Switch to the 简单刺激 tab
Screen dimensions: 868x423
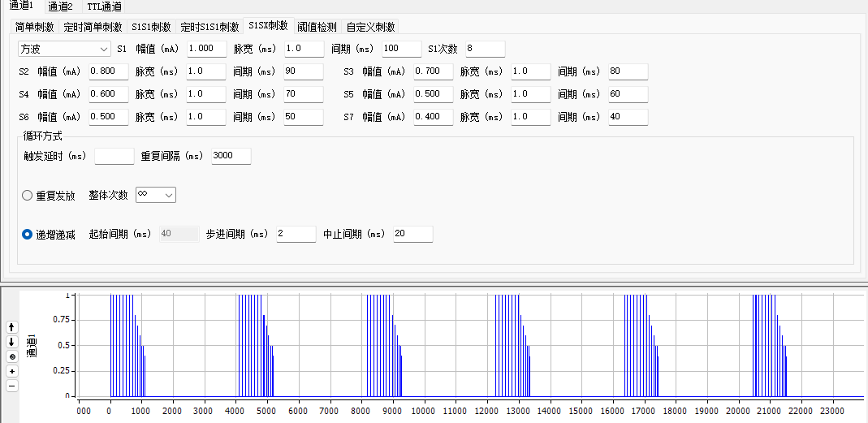pos(35,27)
